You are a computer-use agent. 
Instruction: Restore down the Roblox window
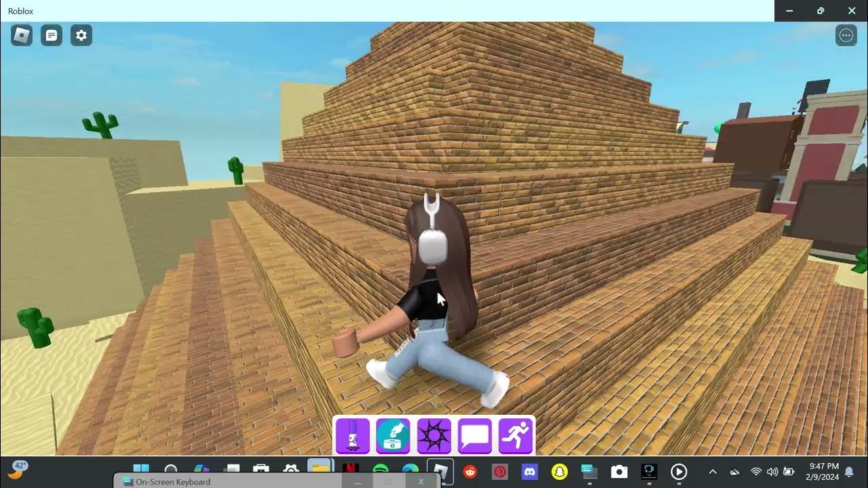click(x=821, y=11)
